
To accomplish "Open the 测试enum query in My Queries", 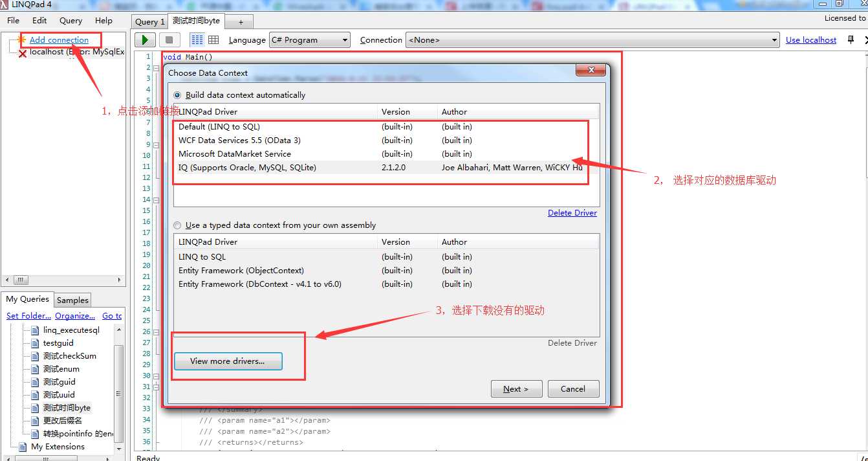I will click(61, 369).
